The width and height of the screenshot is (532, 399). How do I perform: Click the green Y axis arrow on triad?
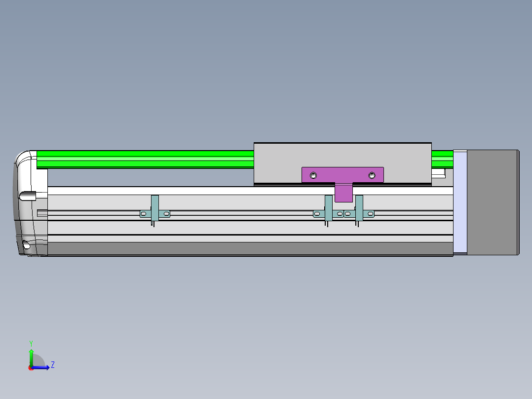point(31,357)
